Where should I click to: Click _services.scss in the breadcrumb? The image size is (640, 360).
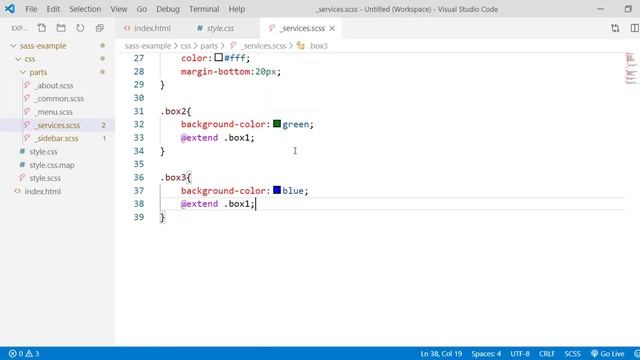coord(263,46)
